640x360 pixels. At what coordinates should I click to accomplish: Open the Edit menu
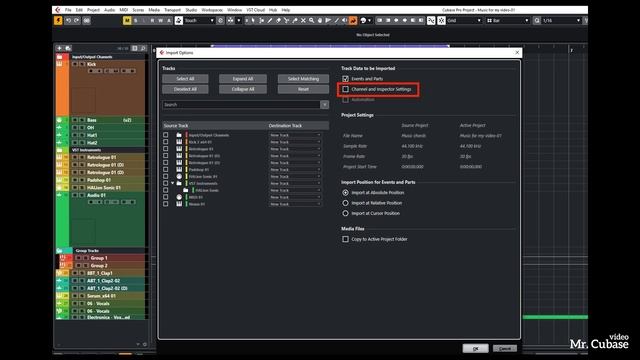(79, 10)
